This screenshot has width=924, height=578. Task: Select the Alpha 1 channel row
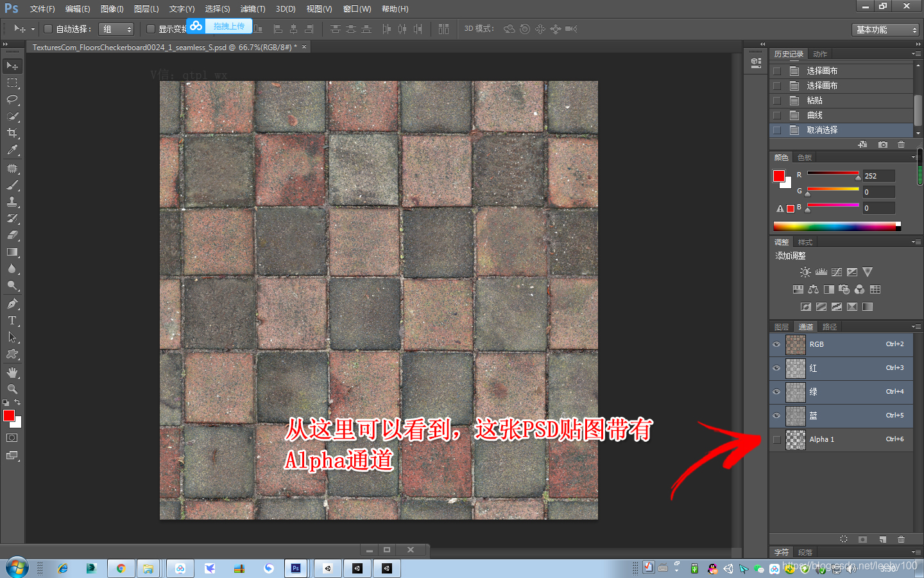pos(841,439)
